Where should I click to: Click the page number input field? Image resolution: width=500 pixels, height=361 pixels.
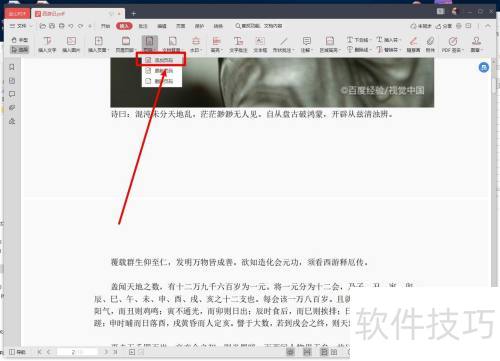(77, 352)
